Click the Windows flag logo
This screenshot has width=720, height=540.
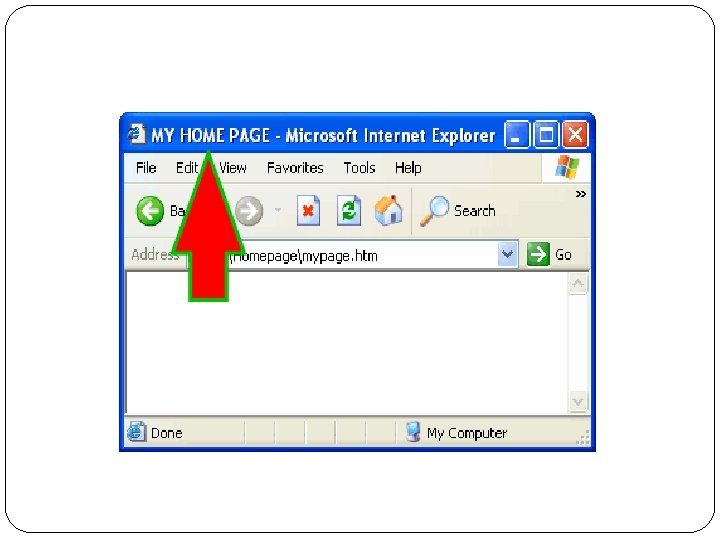click(567, 167)
